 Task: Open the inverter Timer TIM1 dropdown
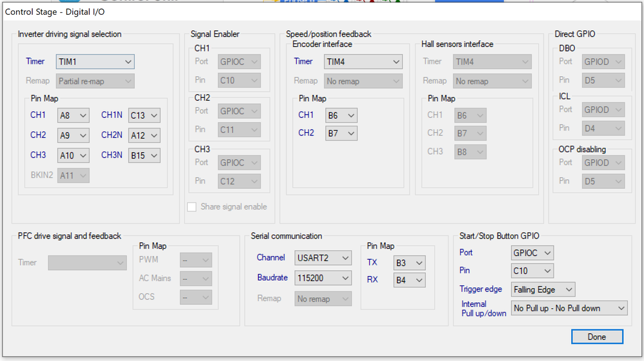click(x=95, y=61)
